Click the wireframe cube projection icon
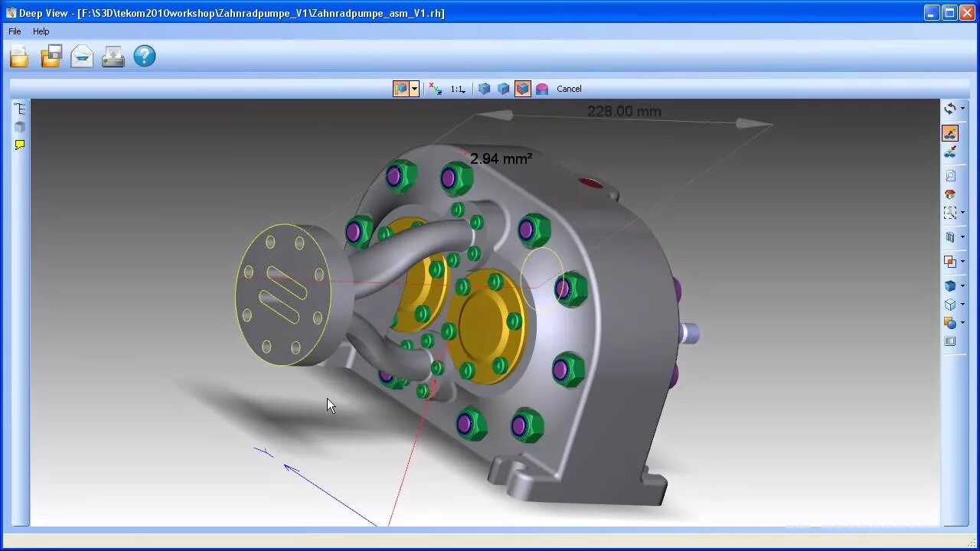Viewport: 980px width, 551px height. [x=950, y=305]
